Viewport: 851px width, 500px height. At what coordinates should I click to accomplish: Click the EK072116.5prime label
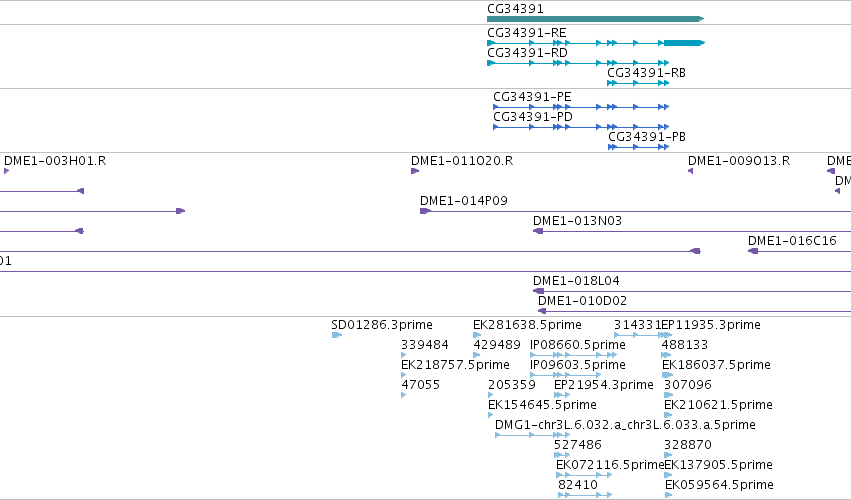tap(611, 465)
